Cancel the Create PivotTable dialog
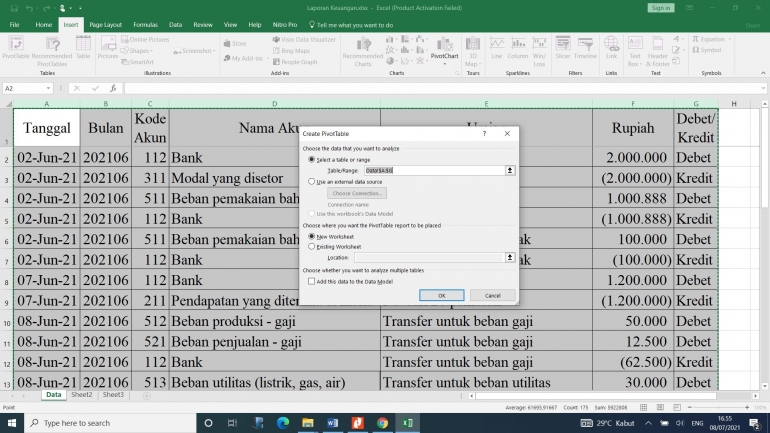The image size is (770, 433). click(x=493, y=296)
